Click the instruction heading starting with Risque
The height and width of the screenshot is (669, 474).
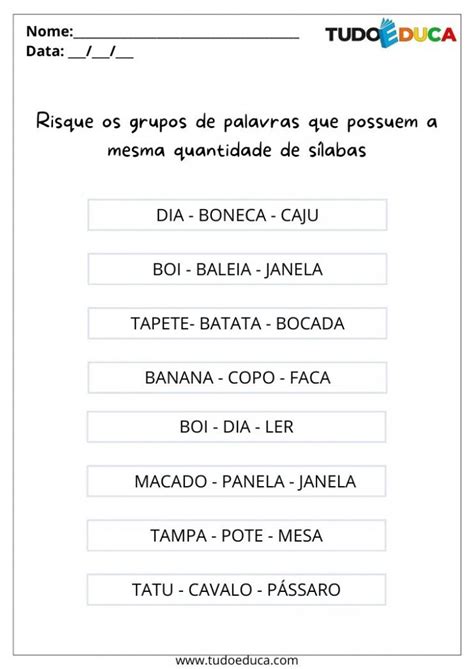coord(237,136)
